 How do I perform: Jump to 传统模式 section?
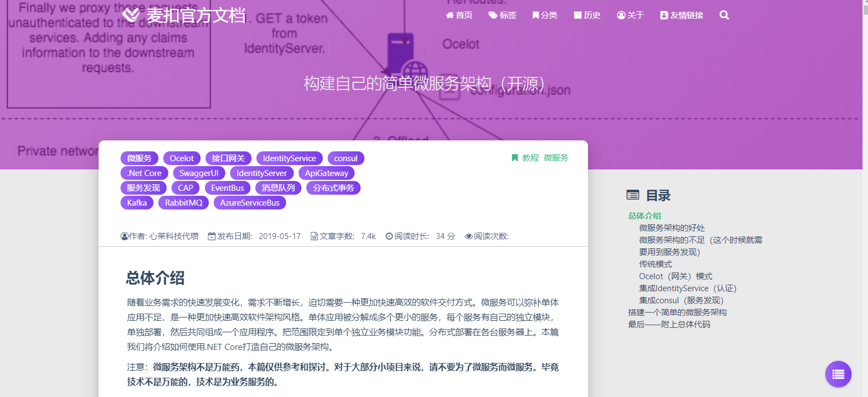655,264
